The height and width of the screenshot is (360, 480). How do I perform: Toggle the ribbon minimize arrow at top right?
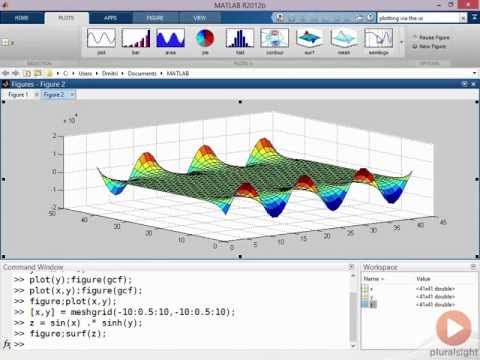point(474,17)
